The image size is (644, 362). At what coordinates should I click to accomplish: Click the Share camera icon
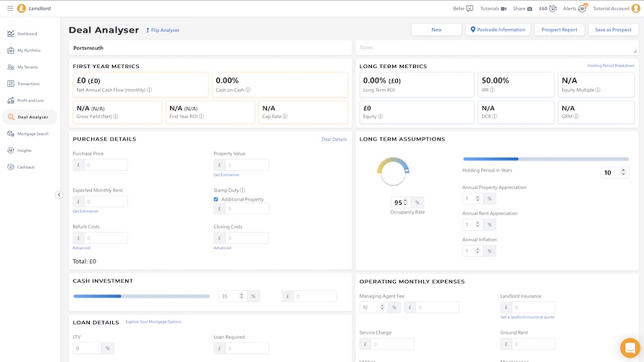coord(529,9)
